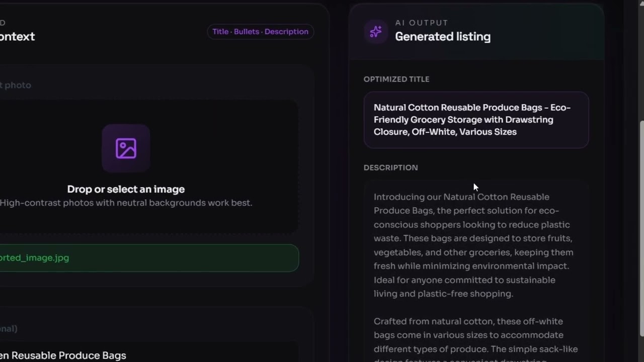The height and width of the screenshot is (362, 644).
Task: Click the "ontext" panel heading
Action: (x=17, y=37)
